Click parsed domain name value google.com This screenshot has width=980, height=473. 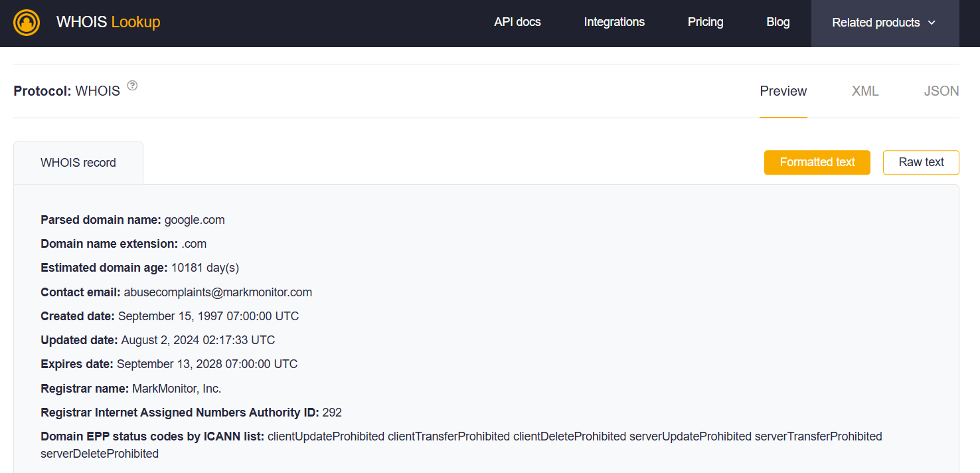click(195, 220)
